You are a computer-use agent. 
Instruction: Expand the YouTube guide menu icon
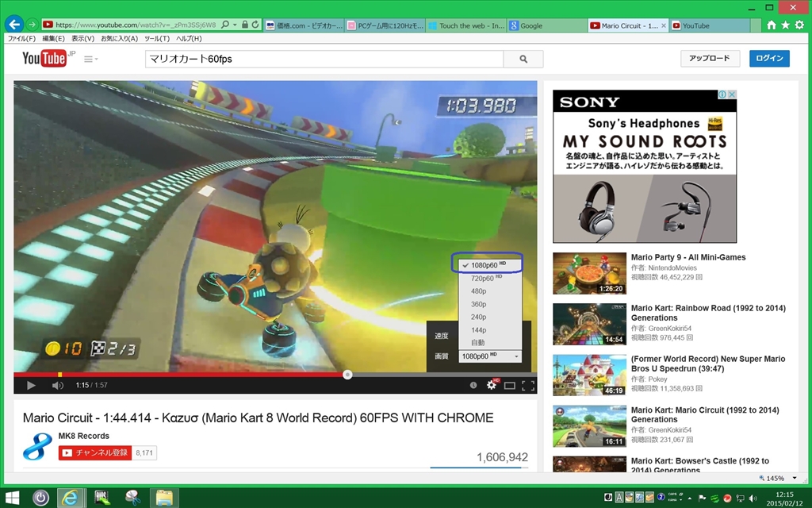coord(90,59)
